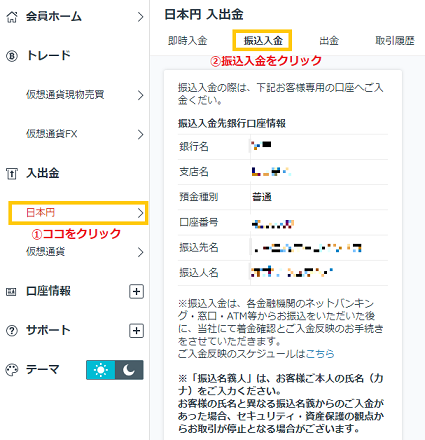Expand 口座情報 section with plus button
425x440 pixels.
pos(136,292)
